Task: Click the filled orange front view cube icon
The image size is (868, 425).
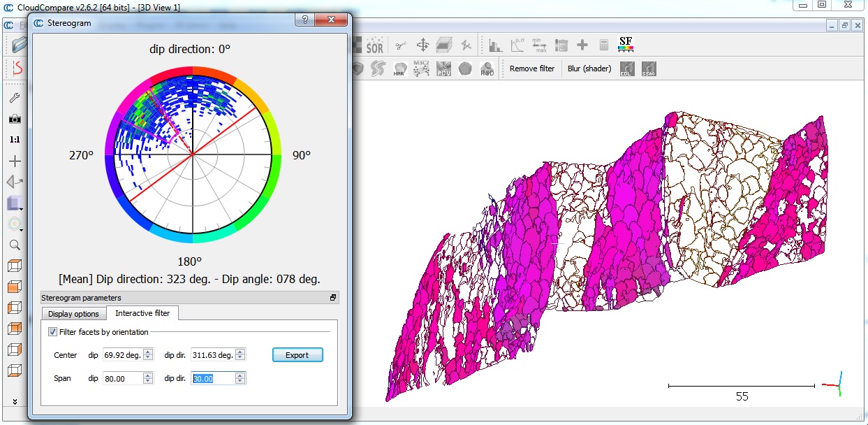Action: click(x=15, y=287)
